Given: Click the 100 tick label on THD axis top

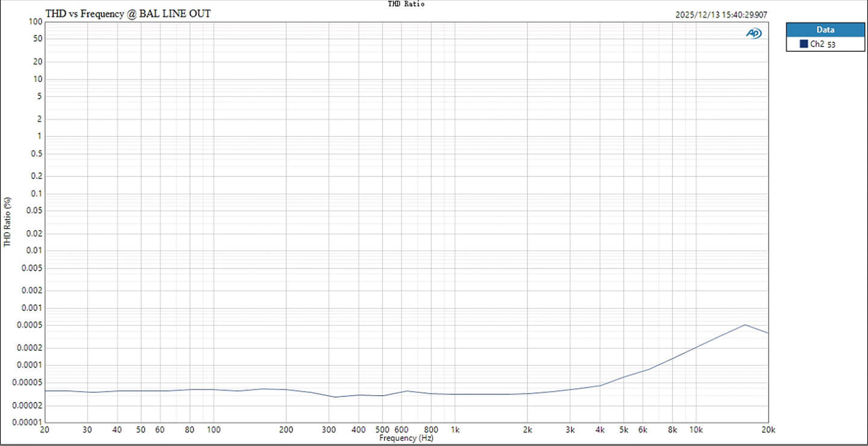Looking at the screenshot, I should [35, 22].
